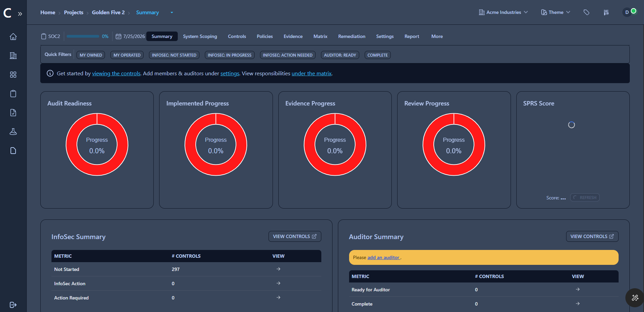Click VIEW CONTROLS in InfoSec Summary
Image resolution: width=644 pixels, height=312 pixels.
click(295, 236)
